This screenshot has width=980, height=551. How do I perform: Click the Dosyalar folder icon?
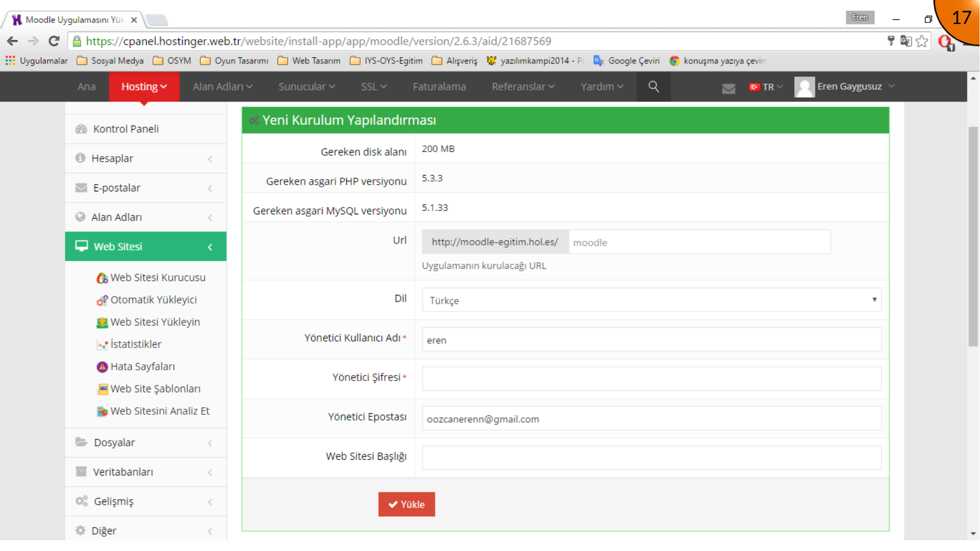point(81,442)
